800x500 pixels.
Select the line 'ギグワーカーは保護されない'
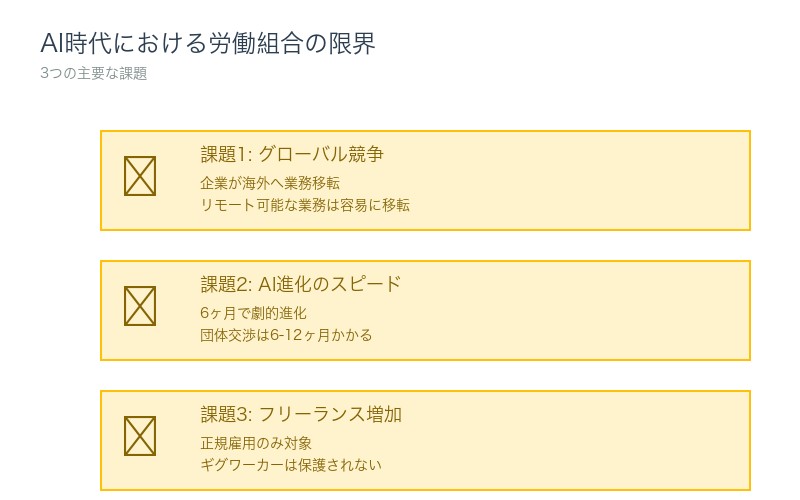[x=291, y=465]
